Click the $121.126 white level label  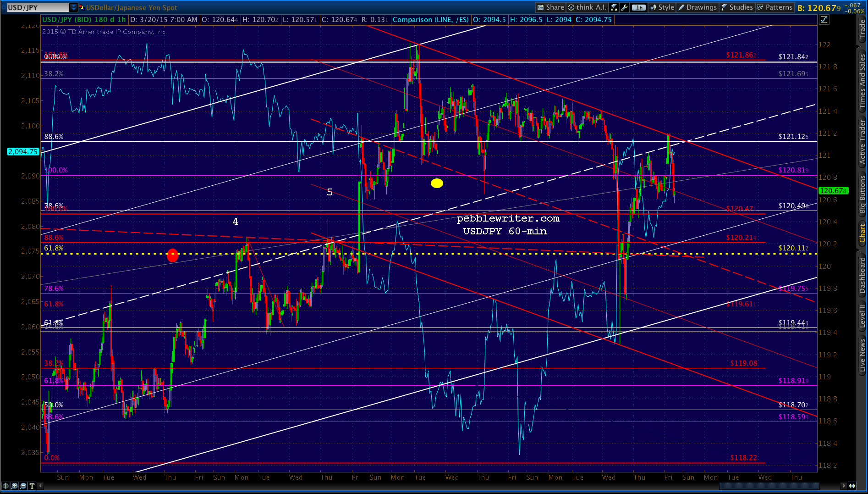pos(793,137)
